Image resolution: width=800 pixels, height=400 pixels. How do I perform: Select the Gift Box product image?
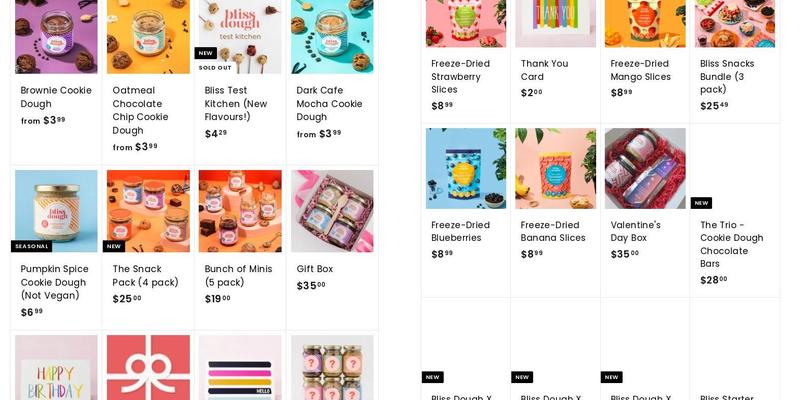(332, 211)
